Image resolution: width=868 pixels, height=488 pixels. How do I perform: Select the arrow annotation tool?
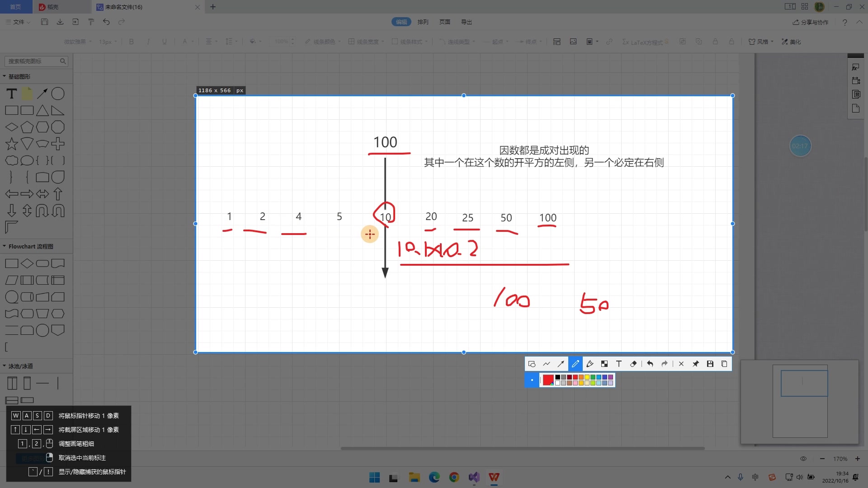(x=561, y=364)
